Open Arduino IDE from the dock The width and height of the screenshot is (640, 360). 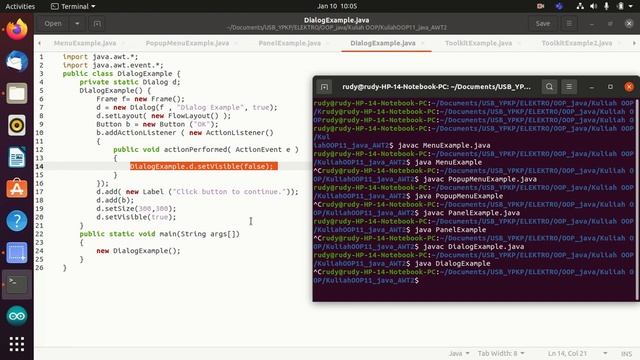coord(17,316)
